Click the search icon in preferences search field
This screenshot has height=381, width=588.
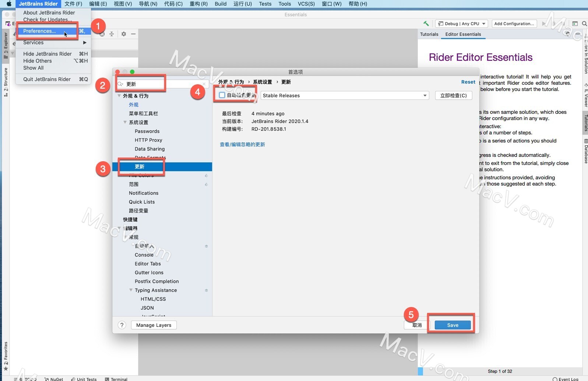click(120, 84)
